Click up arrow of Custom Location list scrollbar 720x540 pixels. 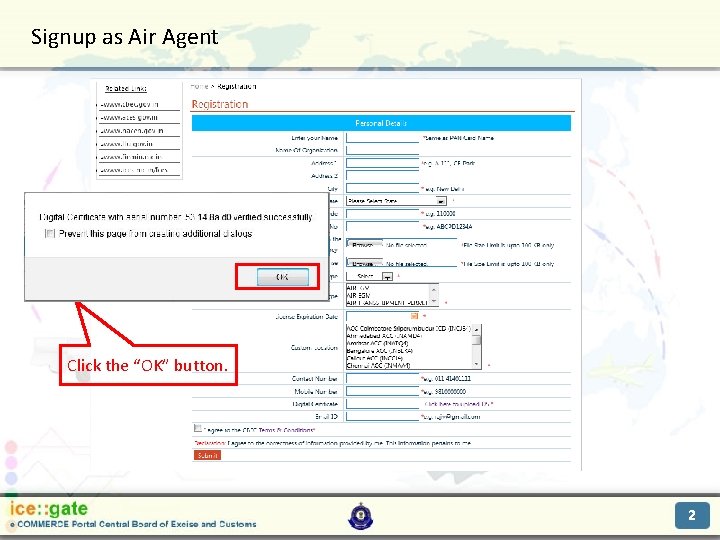pyautogui.click(x=477, y=329)
